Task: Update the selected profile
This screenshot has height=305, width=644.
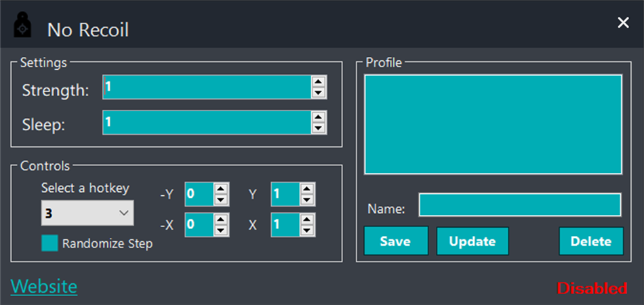Action: (472, 241)
